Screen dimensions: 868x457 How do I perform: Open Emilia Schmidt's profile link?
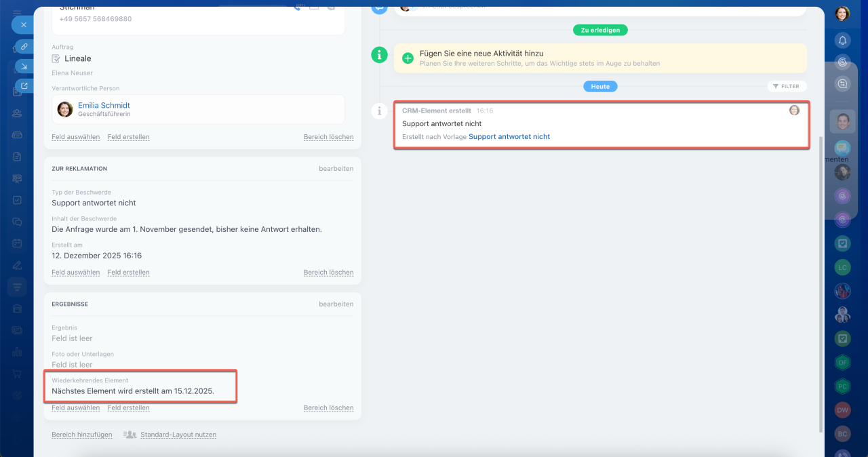(104, 105)
